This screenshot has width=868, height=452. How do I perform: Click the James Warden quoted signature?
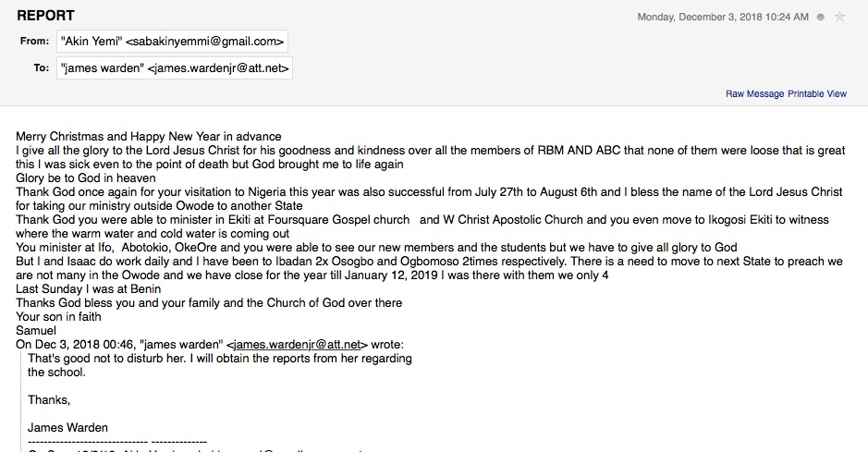point(67,427)
